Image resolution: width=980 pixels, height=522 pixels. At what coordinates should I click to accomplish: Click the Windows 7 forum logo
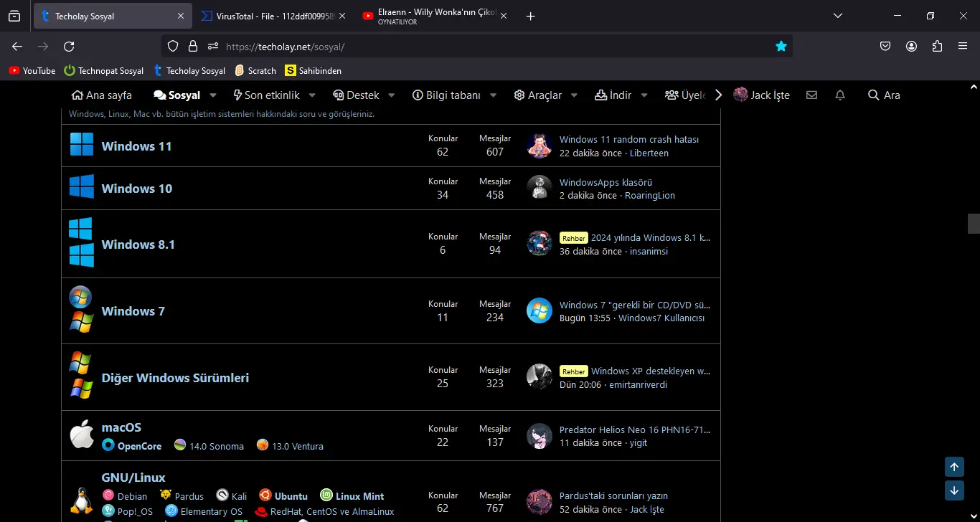coord(81,310)
